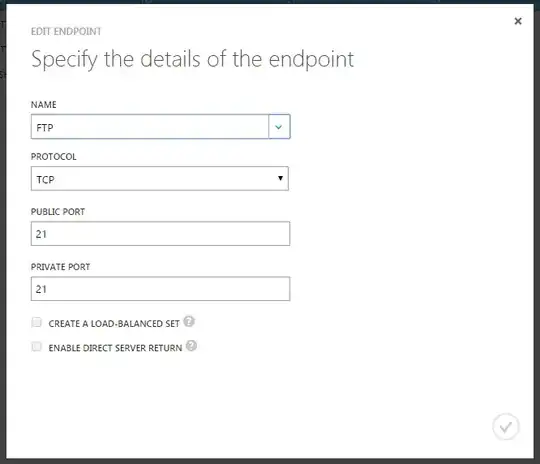Click the Enable Direct Server Return label

[115, 348]
